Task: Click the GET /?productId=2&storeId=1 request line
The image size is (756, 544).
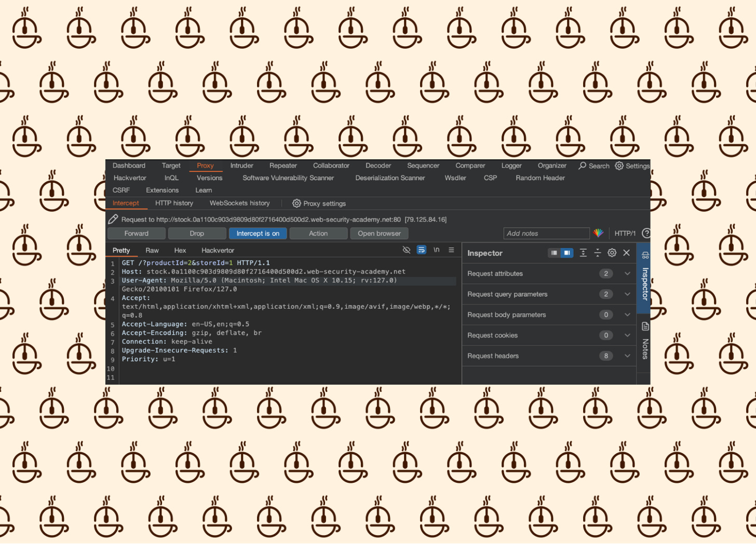Action: (196, 263)
